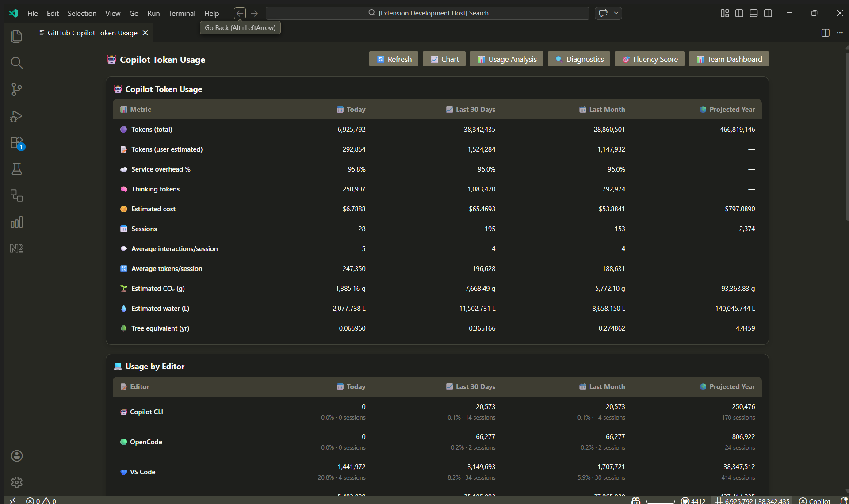Open Customize Layout menu in title bar
Image resolution: width=849 pixels, height=504 pixels.
[725, 13]
